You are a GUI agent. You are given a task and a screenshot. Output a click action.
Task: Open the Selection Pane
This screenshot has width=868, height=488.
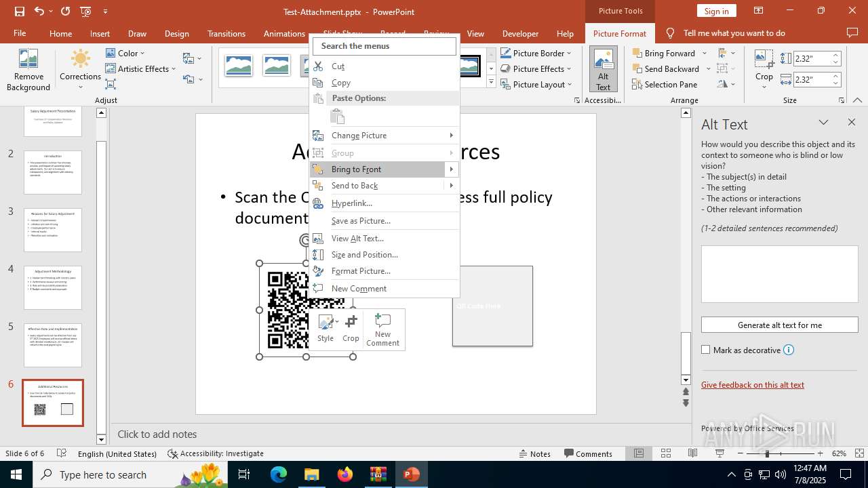(x=665, y=84)
